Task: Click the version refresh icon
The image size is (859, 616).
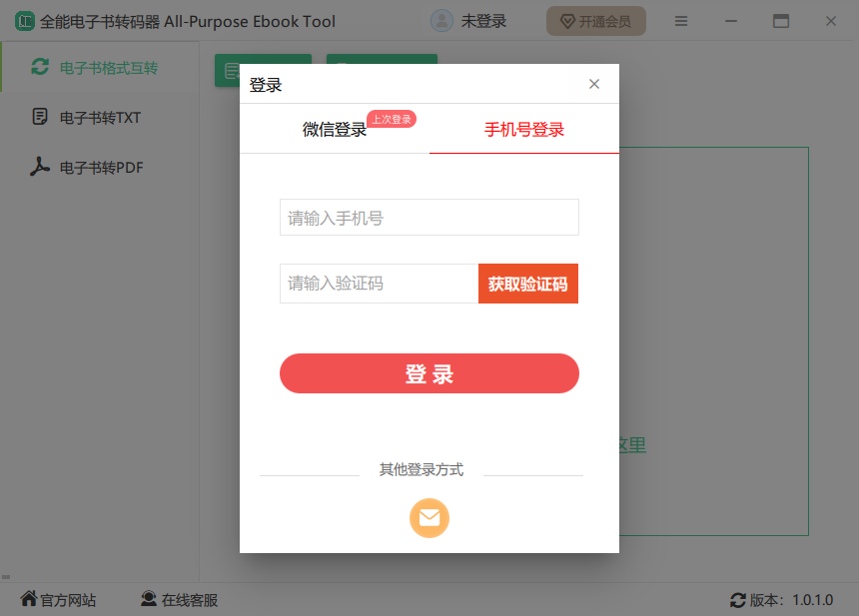Action: tap(738, 600)
